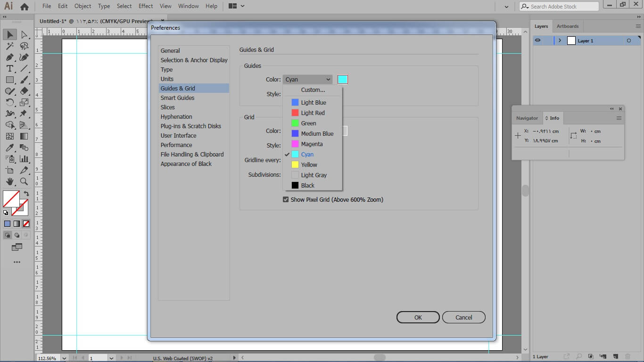Cancel the Preferences dialog
This screenshot has height=362, width=644.
pyautogui.click(x=463, y=317)
